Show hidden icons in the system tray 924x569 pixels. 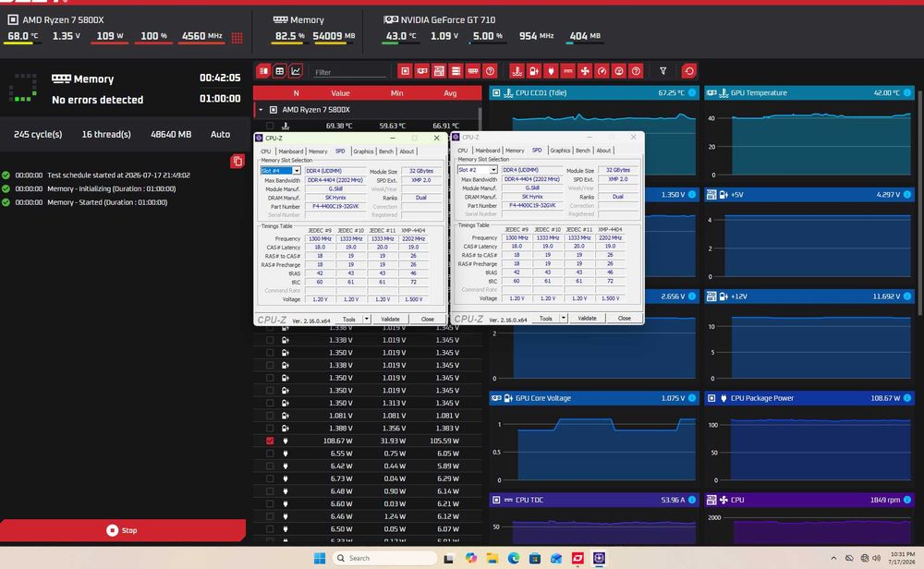833,559
